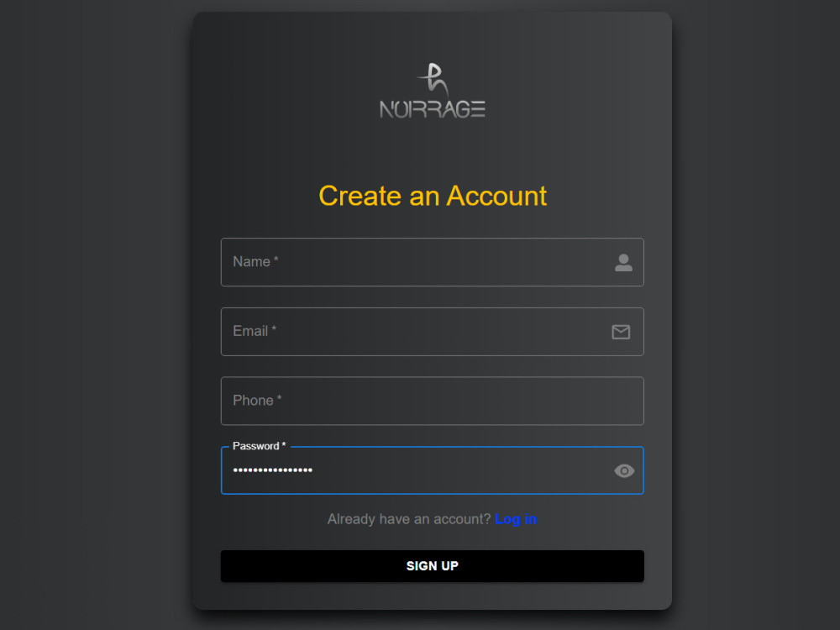Click inside the Password field
Image resolution: width=840 pixels, height=630 pixels.
[433, 470]
